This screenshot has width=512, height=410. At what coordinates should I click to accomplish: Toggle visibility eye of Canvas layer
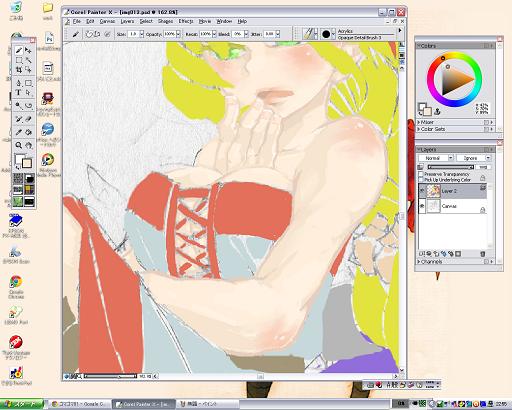(422, 206)
